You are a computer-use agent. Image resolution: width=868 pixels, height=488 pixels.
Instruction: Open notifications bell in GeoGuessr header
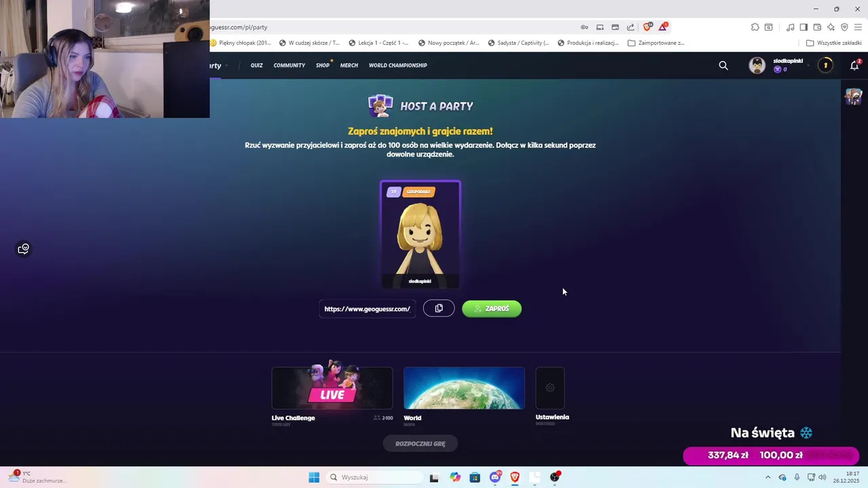click(854, 65)
